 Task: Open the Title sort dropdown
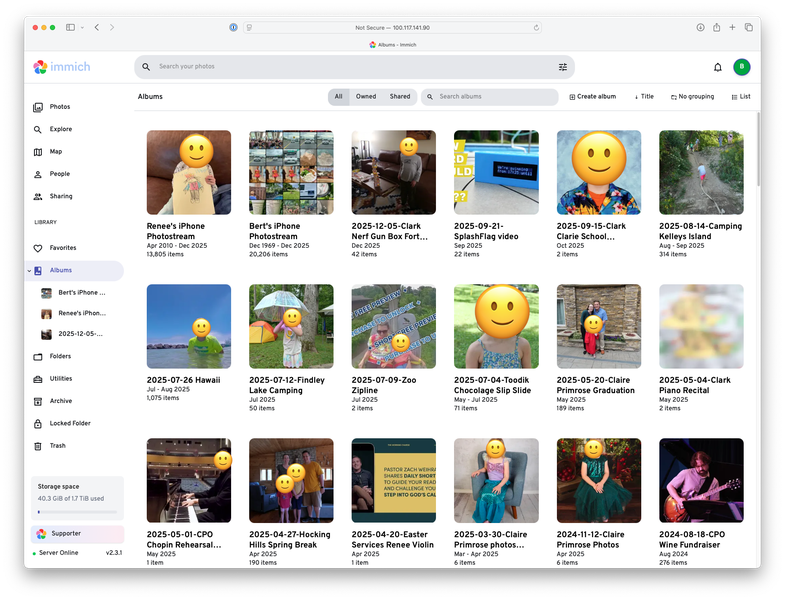point(644,97)
